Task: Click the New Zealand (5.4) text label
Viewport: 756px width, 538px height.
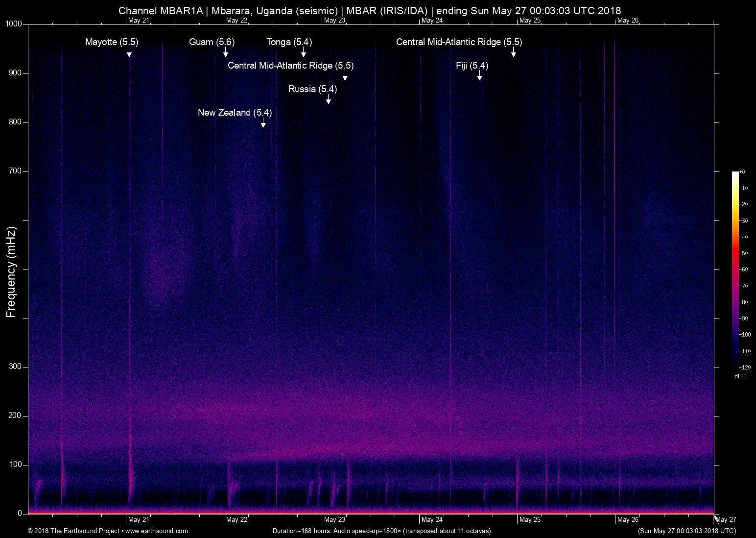Action: pyautogui.click(x=235, y=113)
